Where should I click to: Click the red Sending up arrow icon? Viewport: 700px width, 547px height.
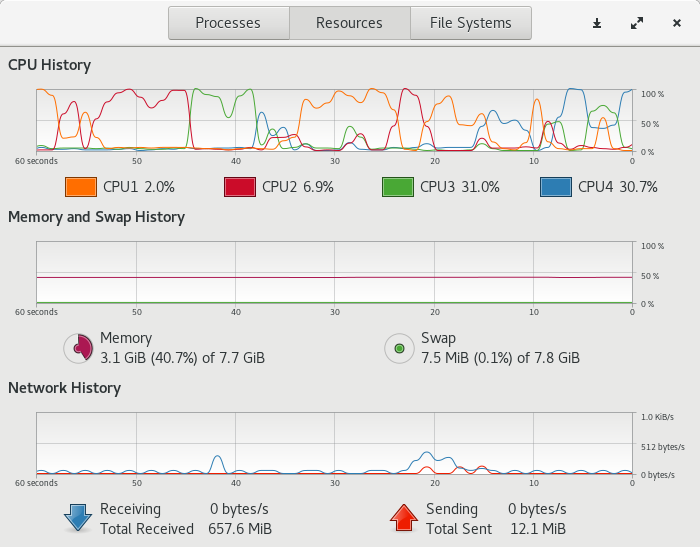(404, 518)
